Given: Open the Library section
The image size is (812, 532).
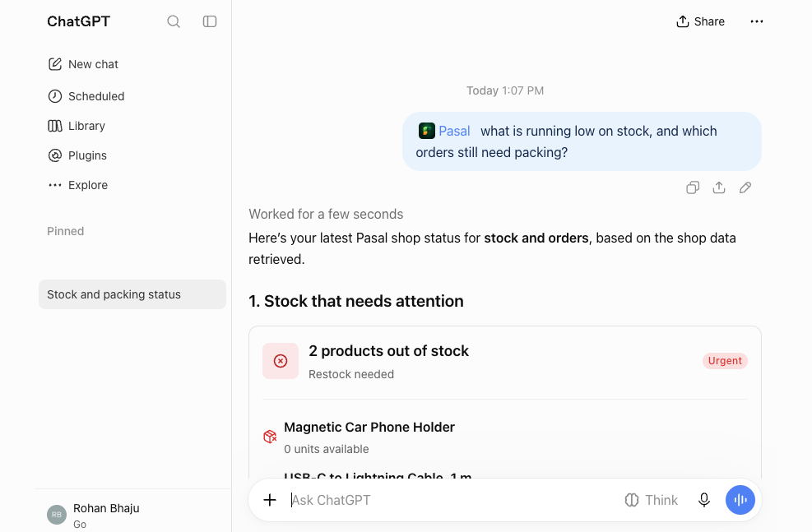Looking at the screenshot, I should [x=77, y=126].
